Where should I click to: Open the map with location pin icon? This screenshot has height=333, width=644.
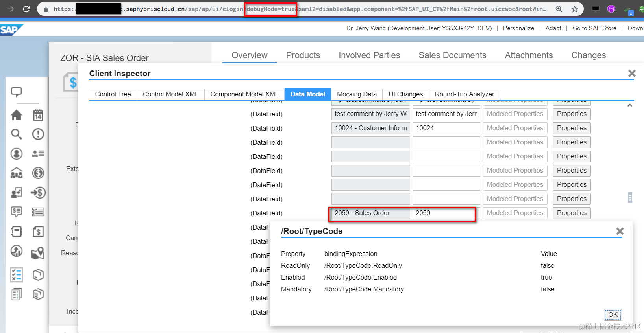pyautogui.click(x=38, y=252)
